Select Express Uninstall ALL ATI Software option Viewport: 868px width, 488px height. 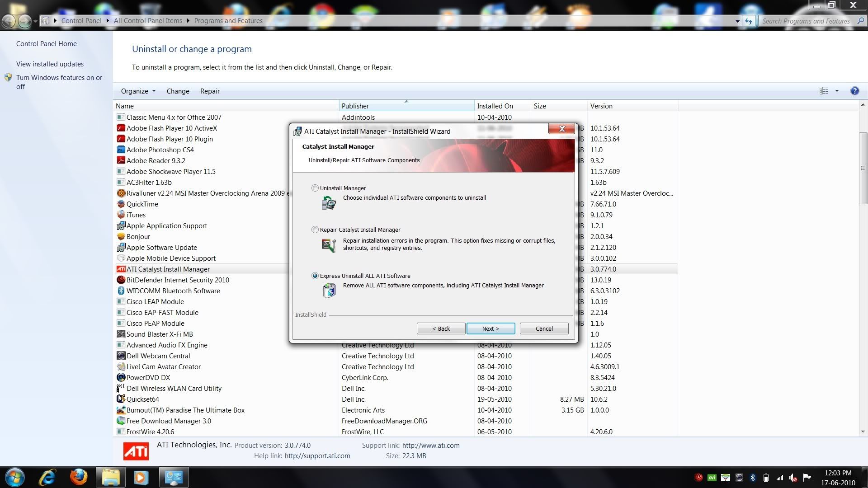click(x=315, y=276)
